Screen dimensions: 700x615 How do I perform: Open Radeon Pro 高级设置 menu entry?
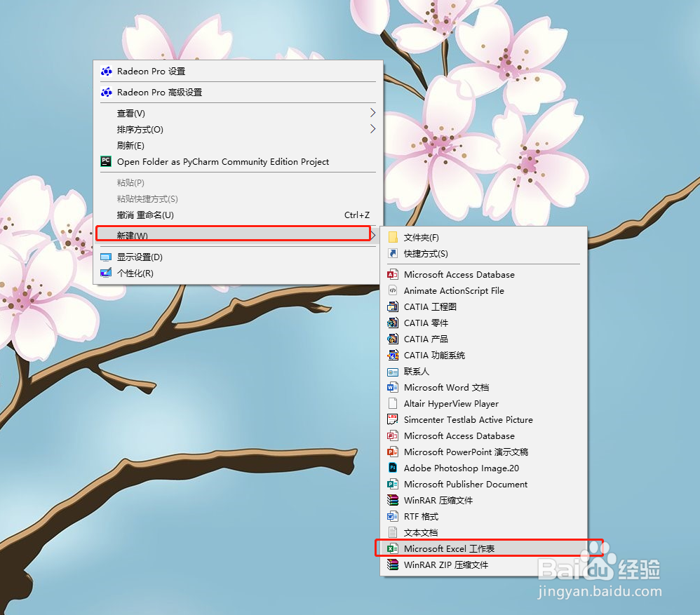tap(238, 93)
